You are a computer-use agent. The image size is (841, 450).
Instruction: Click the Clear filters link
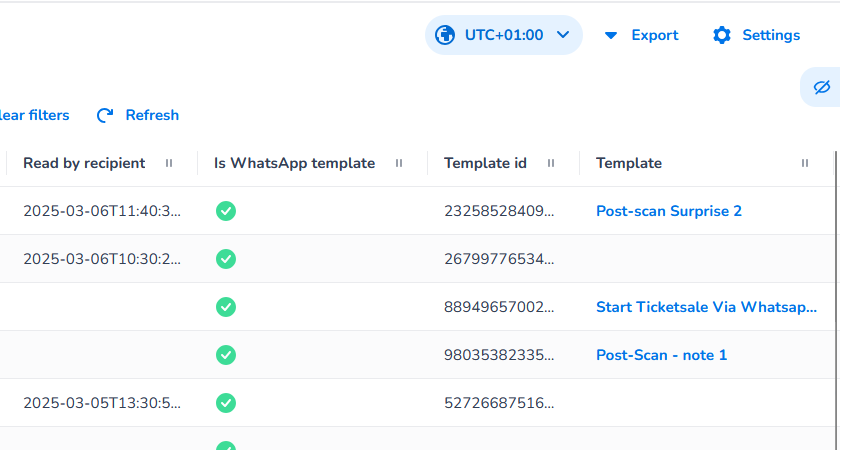(x=34, y=115)
